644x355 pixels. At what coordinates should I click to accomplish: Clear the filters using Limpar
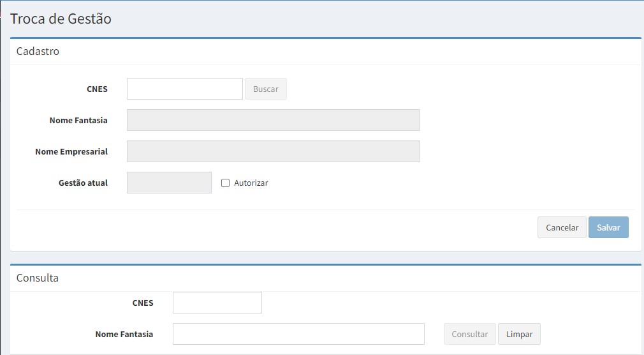[x=519, y=334]
